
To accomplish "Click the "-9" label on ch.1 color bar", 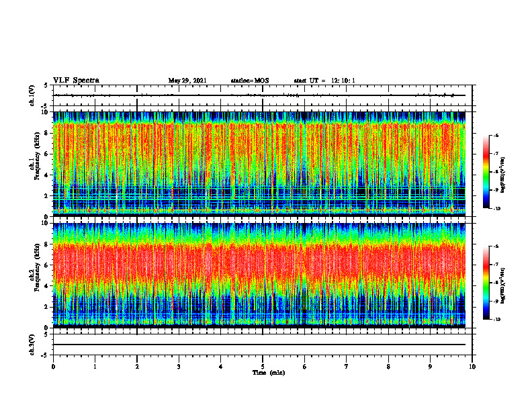I will pos(496,190).
